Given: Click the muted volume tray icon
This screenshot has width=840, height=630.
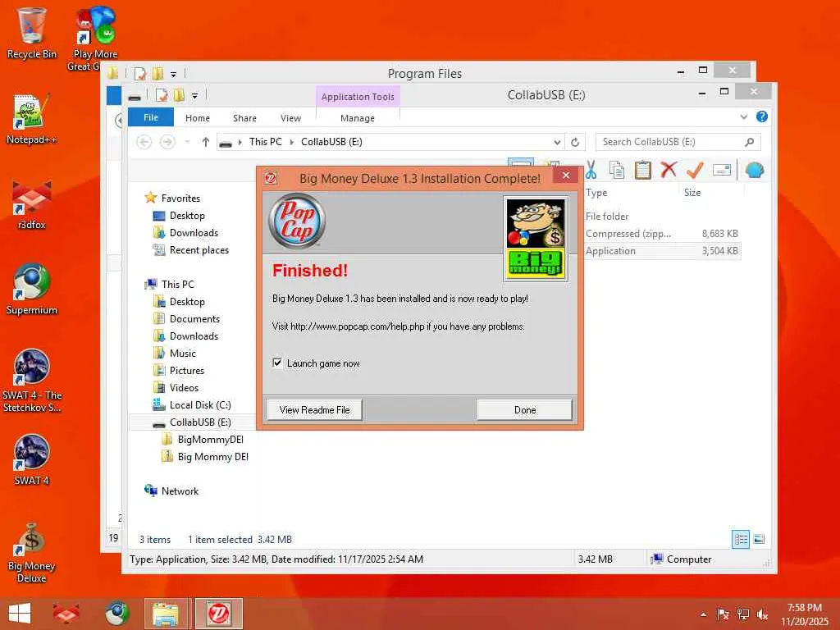Looking at the screenshot, I should 762,614.
